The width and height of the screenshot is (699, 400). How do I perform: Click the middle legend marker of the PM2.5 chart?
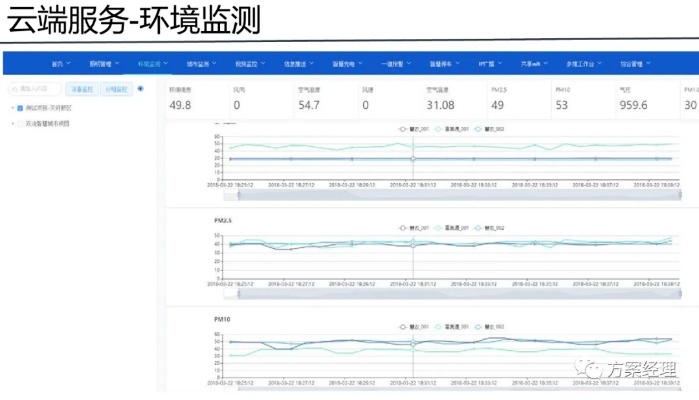coord(440,228)
